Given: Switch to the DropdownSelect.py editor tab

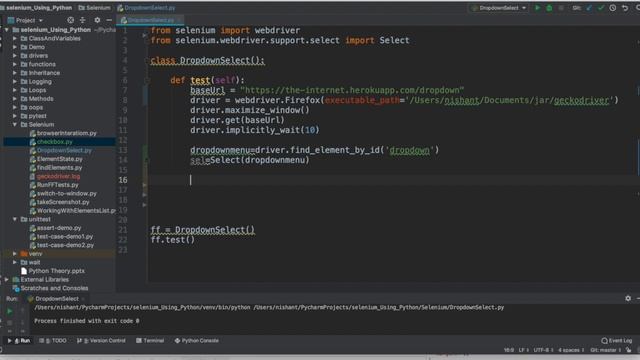Looking at the screenshot, I should (150, 20).
